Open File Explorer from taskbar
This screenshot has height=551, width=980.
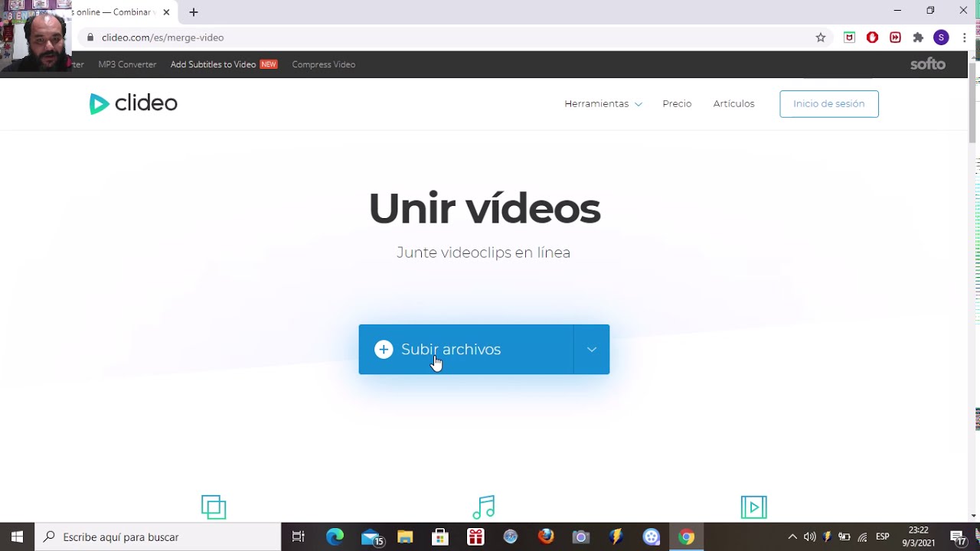[x=405, y=536]
